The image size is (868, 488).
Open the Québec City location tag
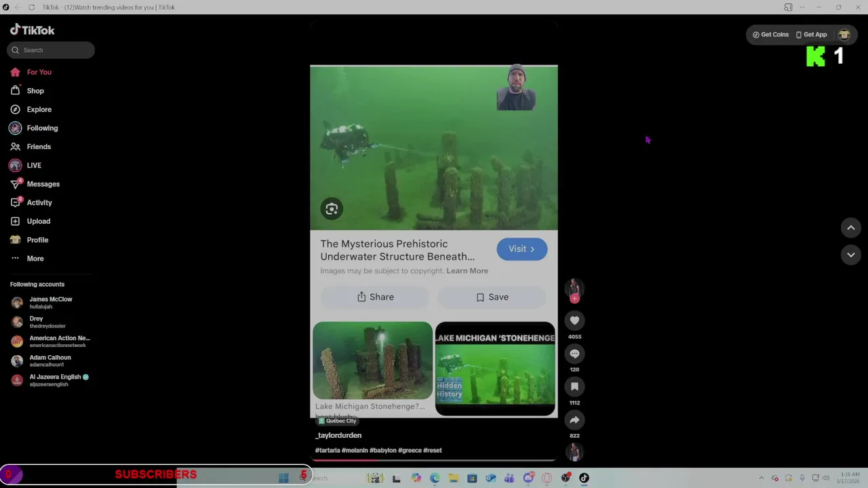point(337,421)
